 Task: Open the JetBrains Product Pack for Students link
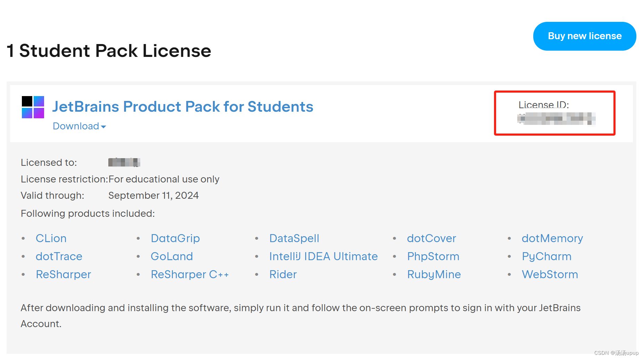(183, 107)
